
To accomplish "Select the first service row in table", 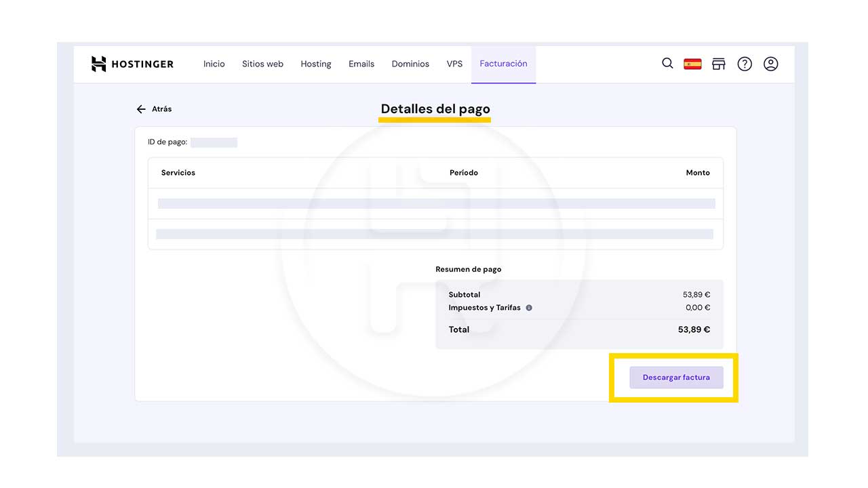I will pos(436,203).
